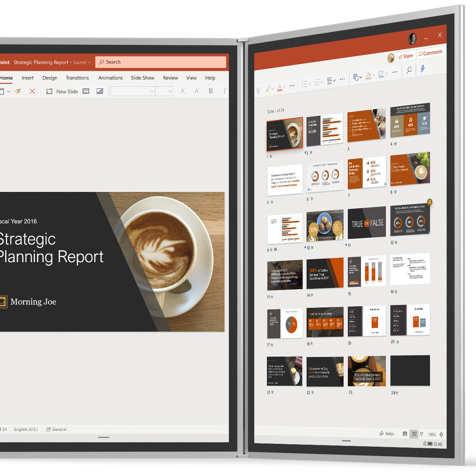
Task: Click the magnifier Find icon
Action: click(409, 70)
